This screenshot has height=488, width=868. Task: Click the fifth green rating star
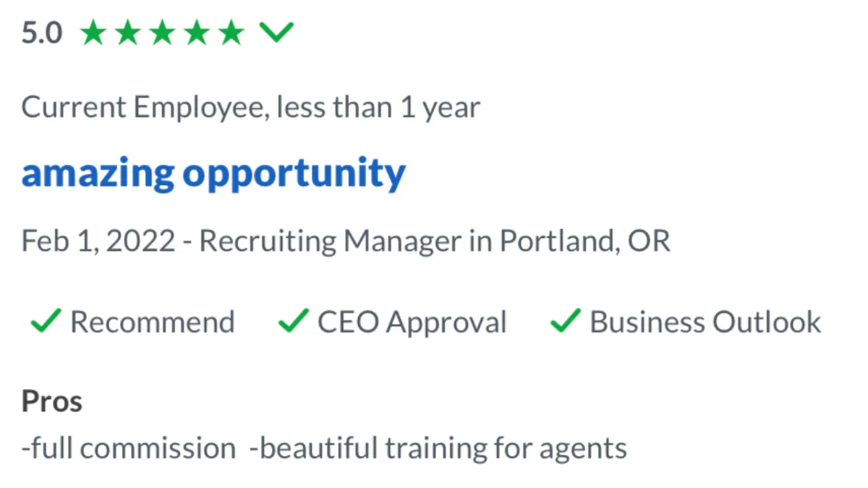[x=231, y=33]
